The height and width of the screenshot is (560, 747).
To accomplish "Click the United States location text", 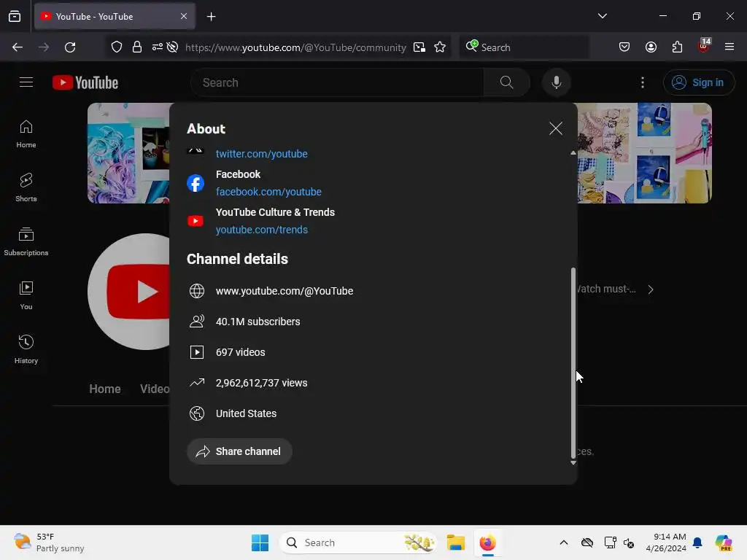I will click(x=246, y=413).
